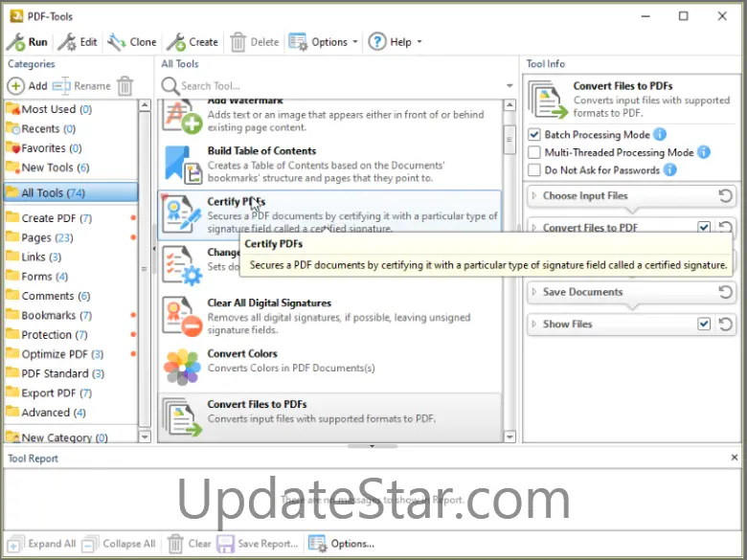This screenshot has height=560, width=747.
Task: Click the categories list scroll-up arrow
Action: point(145,105)
